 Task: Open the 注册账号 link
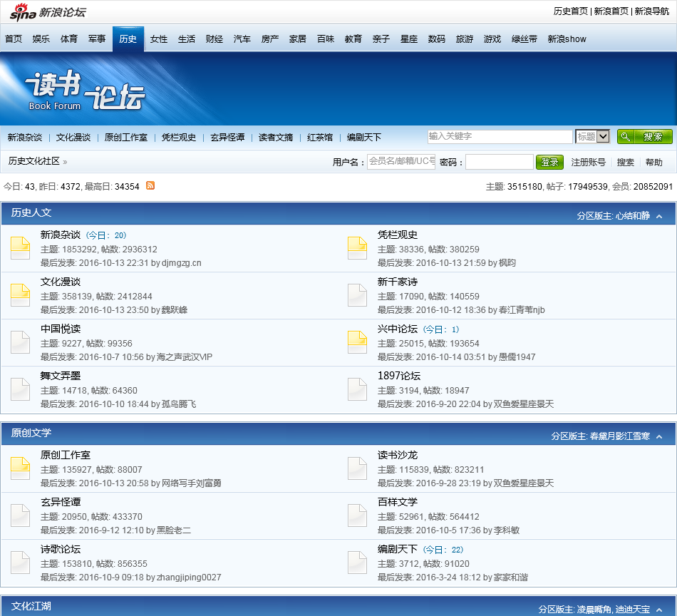(x=588, y=162)
